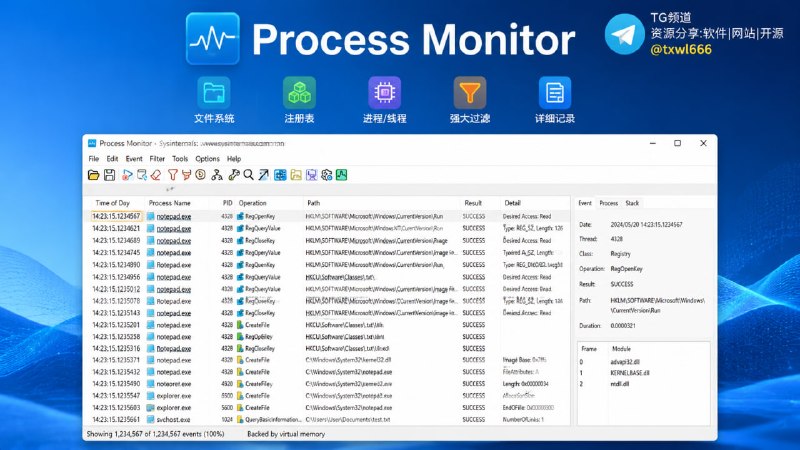The width and height of the screenshot is (800, 450).
Task: Select the KERNELBASE.dll stack frame
Action: coord(630,373)
